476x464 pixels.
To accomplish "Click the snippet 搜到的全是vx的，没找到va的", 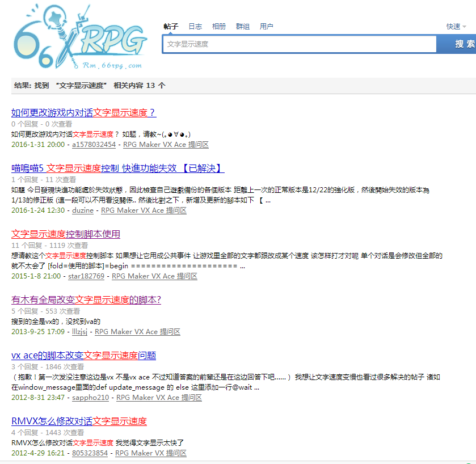I will (x=56, y=322).
